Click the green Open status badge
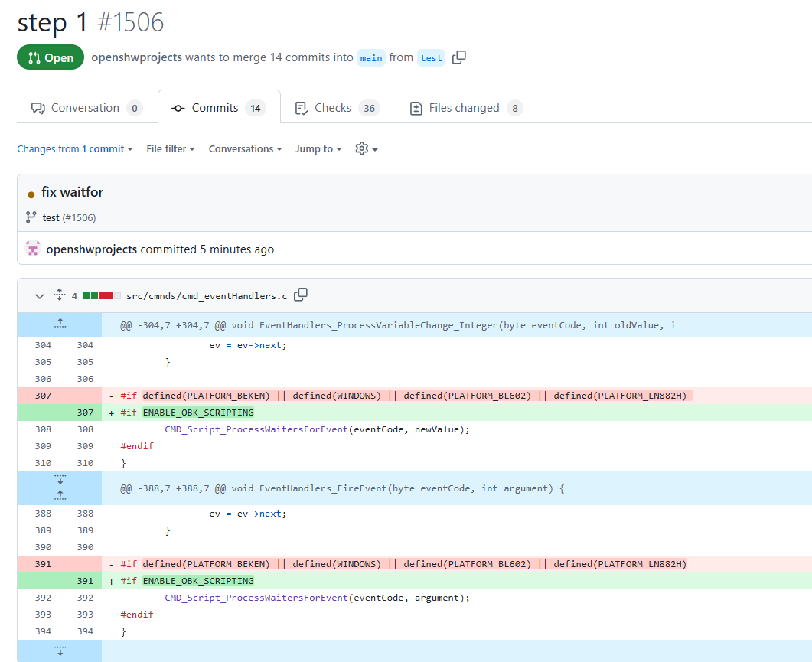812x662 pixels. tap(51, 57)
